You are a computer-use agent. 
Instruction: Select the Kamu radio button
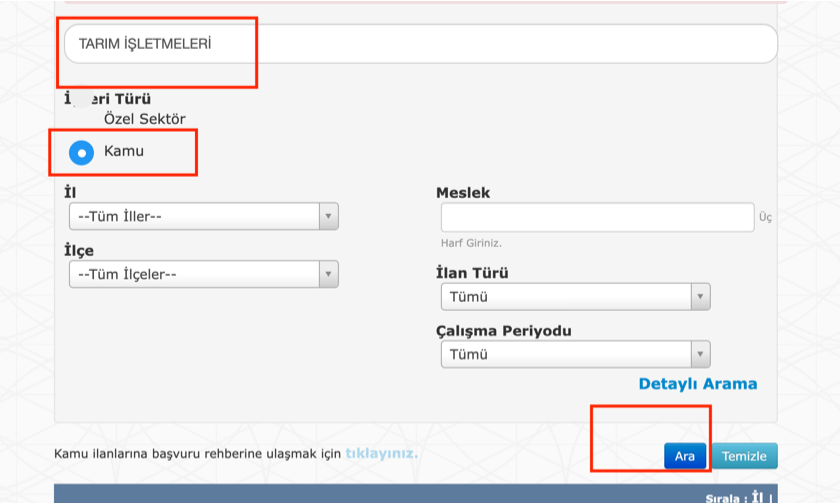click(81, 153)
